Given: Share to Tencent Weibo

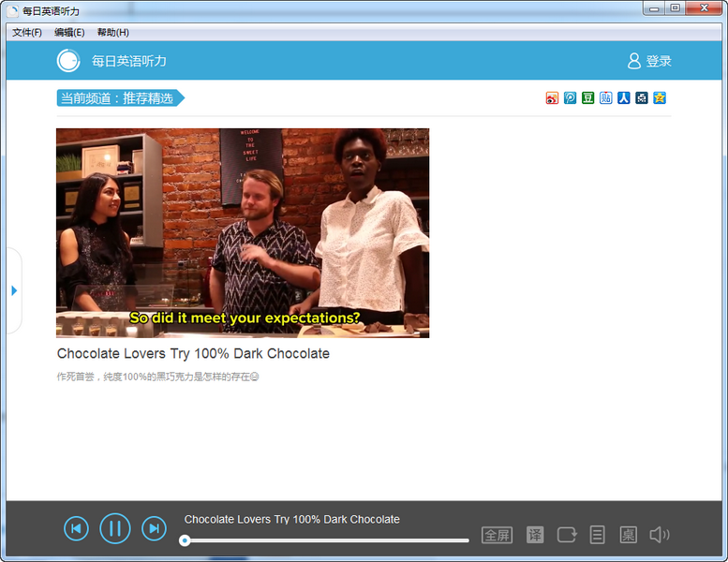Looking at the screenshot, I should pyautogui.click(x=571, y=97).
